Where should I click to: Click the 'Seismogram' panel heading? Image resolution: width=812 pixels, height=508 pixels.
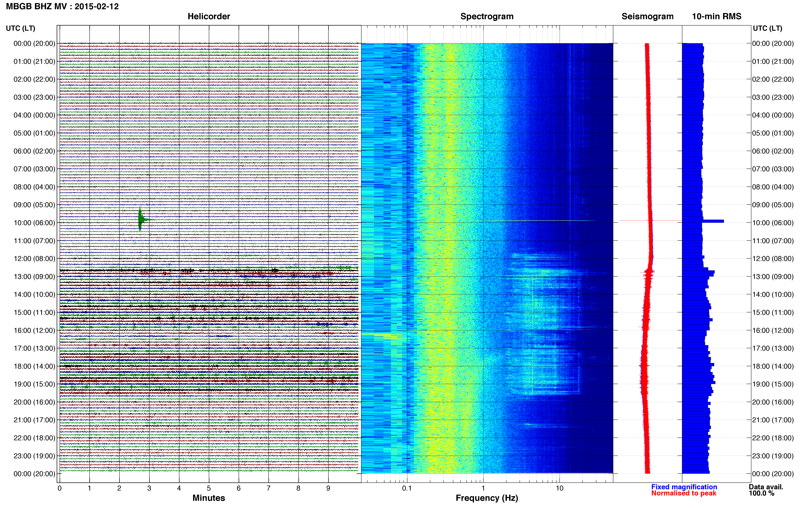[648, 16]
